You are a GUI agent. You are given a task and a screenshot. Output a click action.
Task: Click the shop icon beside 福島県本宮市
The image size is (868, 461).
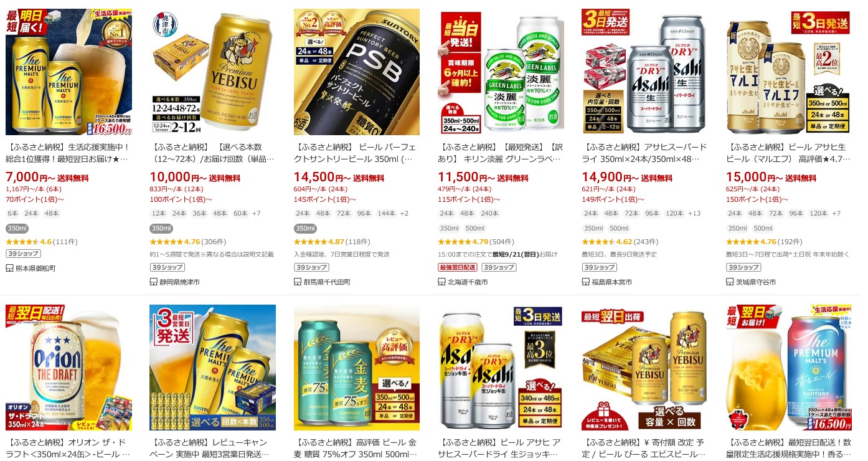(586, 282)
